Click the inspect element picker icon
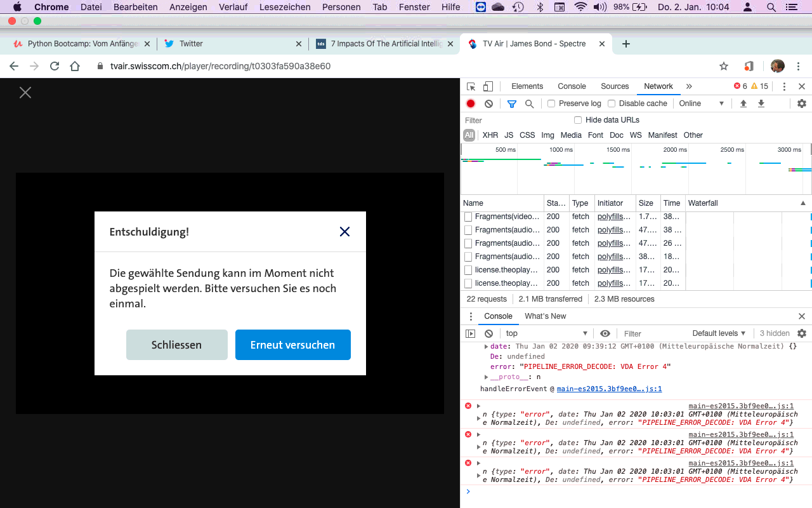Viewport: 812px width, 508px height. [471, 86]
